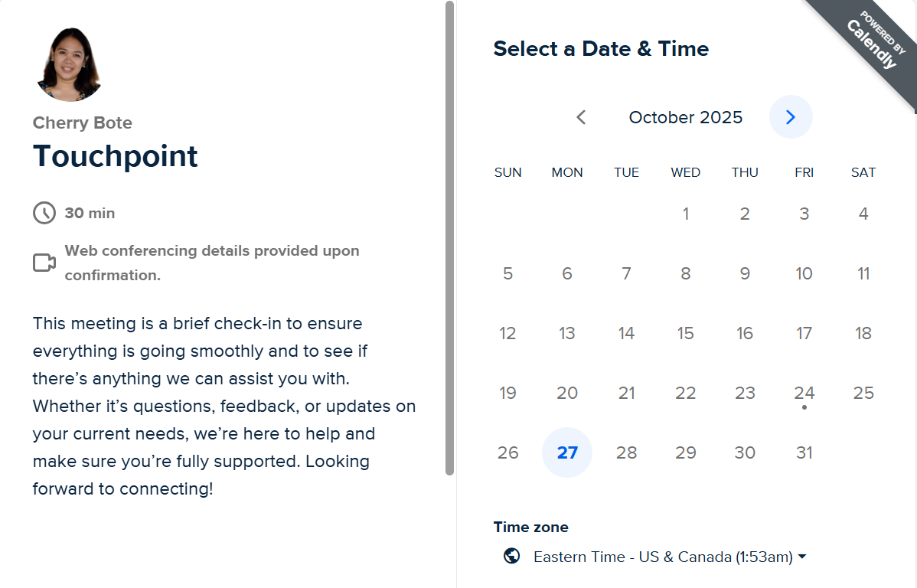The width and height of the screenshot is (917, 588).
Task: Choose October 15 in the calendar
Action: [x=686, y=333]
